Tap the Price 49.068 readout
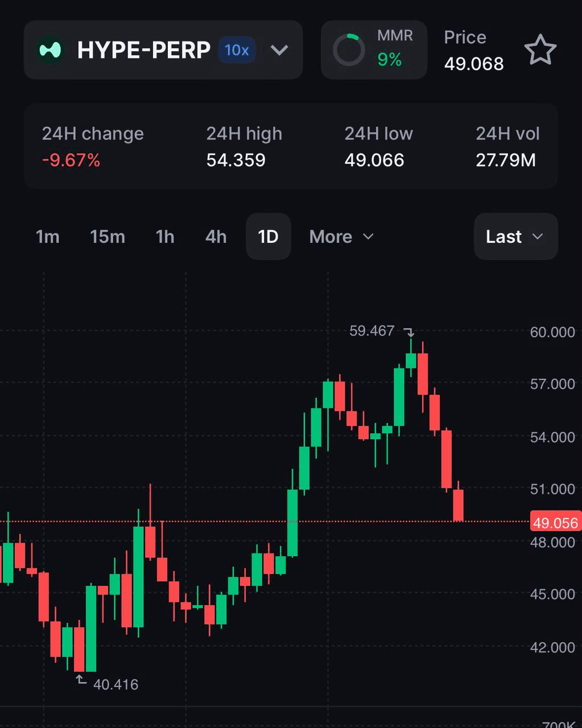This screenshot has height=728, width=582. click(474, 64)
